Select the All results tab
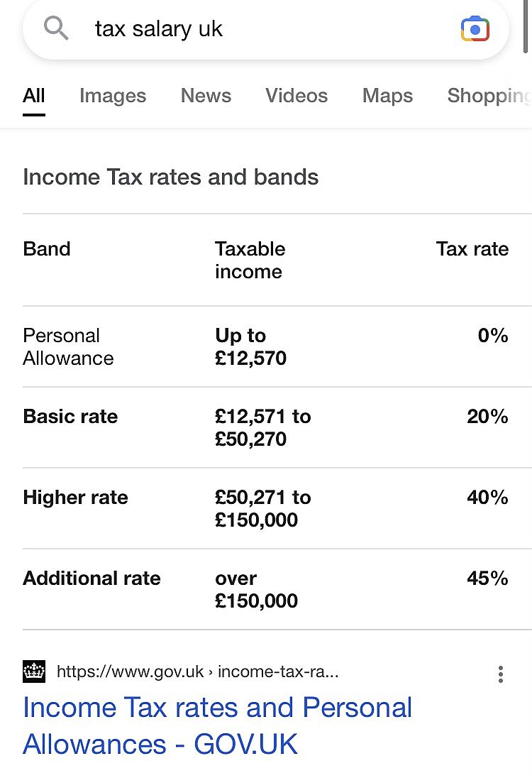 tap(34, 96)
